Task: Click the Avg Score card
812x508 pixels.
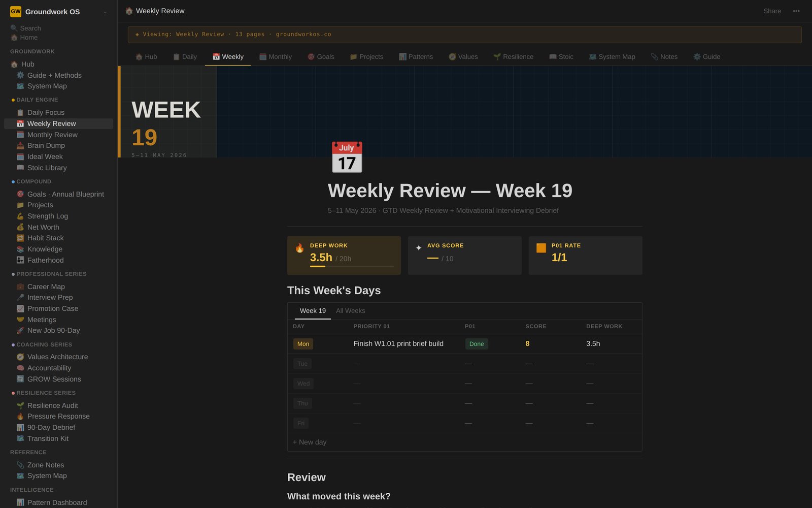Action: [x=464, y=256]
